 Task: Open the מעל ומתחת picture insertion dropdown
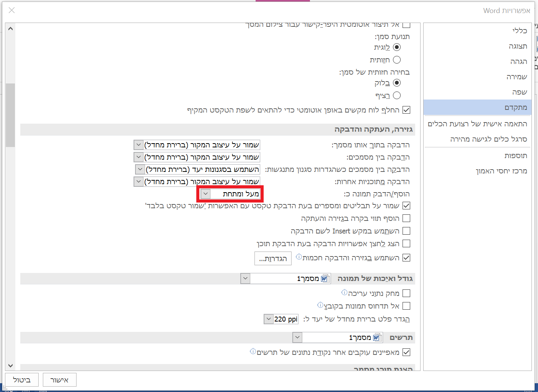[x=205, y=194]
